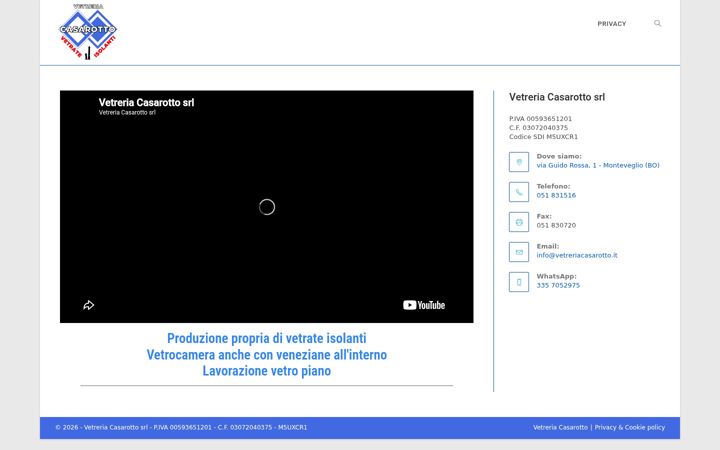This screenshot has height=450, width=720.
Task: Click the video share arrow icon
Action: (x=89, y=305)
